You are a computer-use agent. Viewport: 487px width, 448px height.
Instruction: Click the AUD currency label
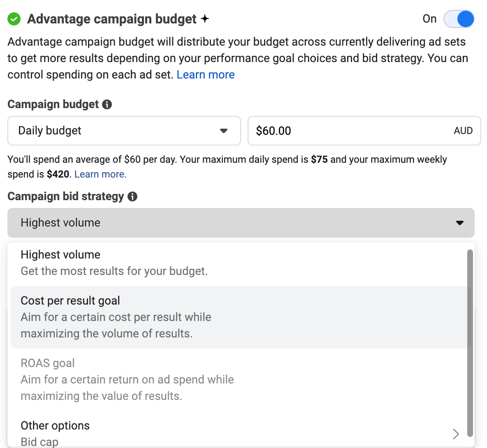(x=463, y=131)
